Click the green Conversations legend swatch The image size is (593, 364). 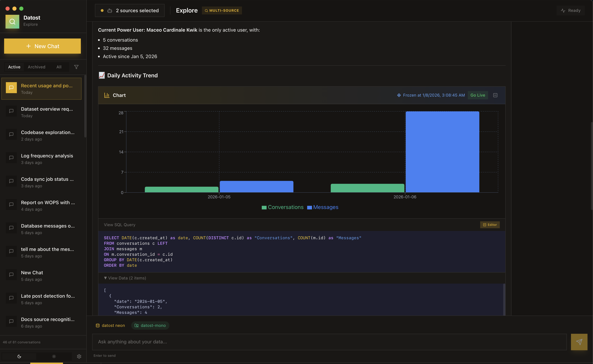(264, 207)
